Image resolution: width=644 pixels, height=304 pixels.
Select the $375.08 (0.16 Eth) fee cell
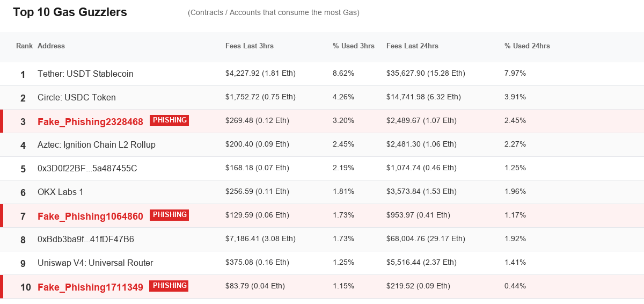tap(257, 262)
